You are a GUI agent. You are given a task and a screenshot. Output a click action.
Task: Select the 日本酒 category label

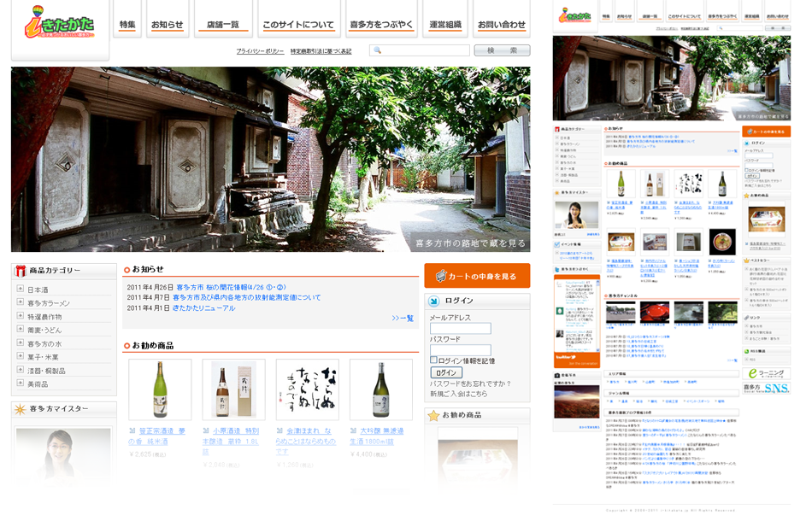click(38, 290)
